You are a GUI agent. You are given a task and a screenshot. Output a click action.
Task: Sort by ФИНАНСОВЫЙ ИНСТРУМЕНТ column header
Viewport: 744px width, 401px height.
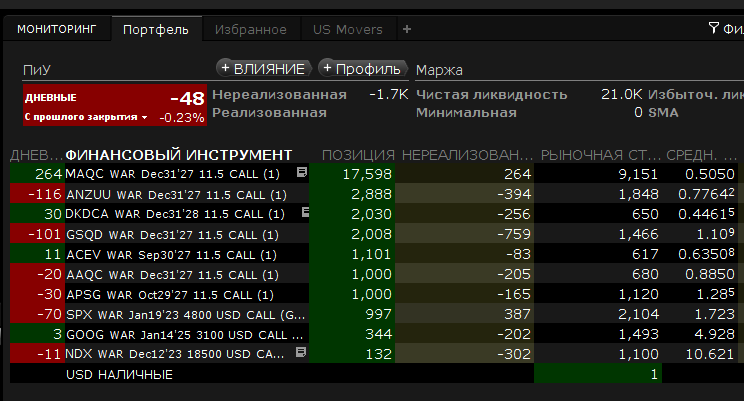click(179, 155)
